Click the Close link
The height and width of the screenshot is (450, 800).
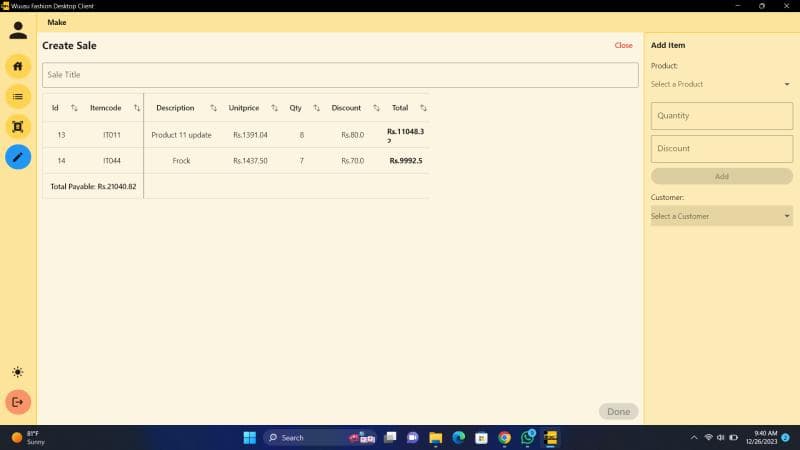click(623, 45)
